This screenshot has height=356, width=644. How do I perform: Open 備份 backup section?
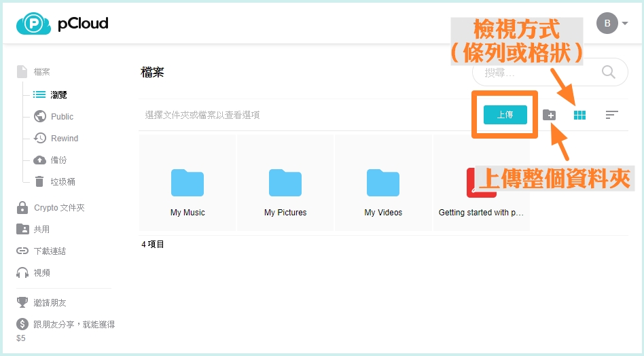coord(58,160)
